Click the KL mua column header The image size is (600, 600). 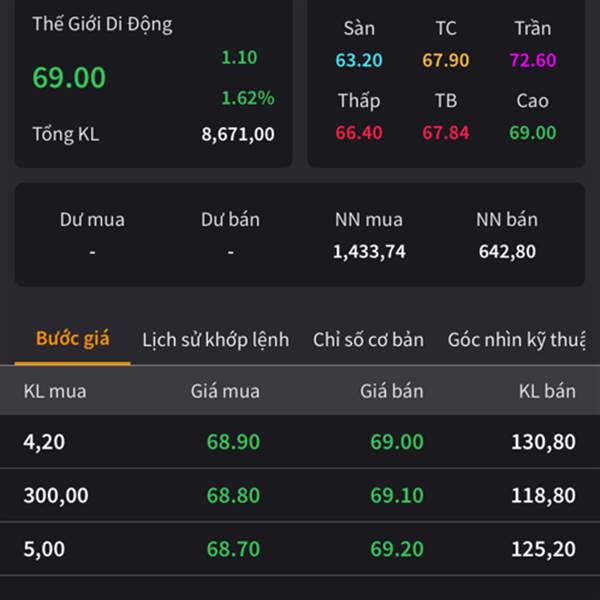(55, 391)
